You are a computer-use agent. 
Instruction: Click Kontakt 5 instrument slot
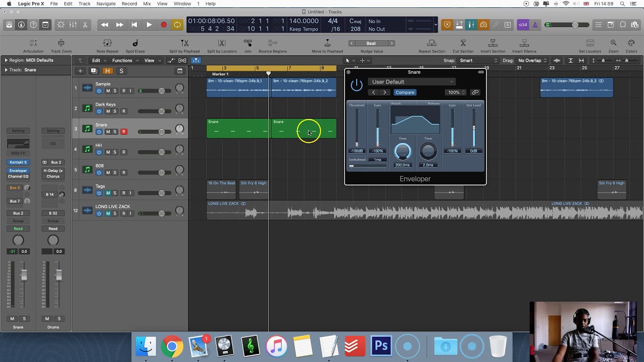[x=18, y=162]
